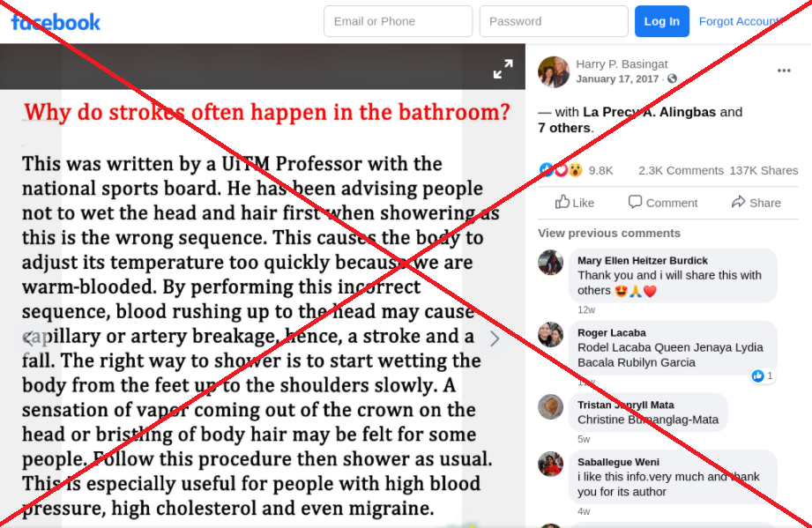Click the public audience globe icon
812x528 pixels.
tap(672, 78)
